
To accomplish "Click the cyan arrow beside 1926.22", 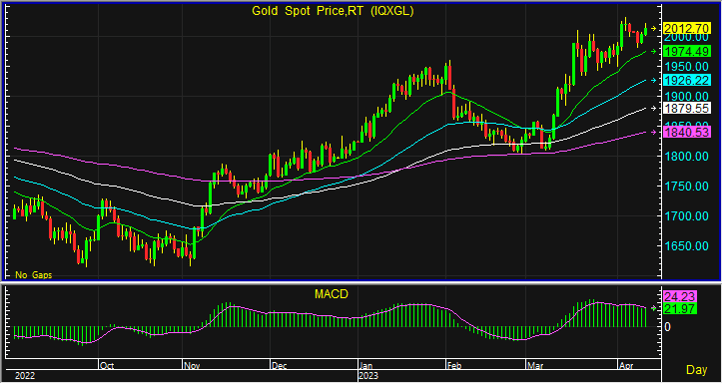I will coord(653,81).
